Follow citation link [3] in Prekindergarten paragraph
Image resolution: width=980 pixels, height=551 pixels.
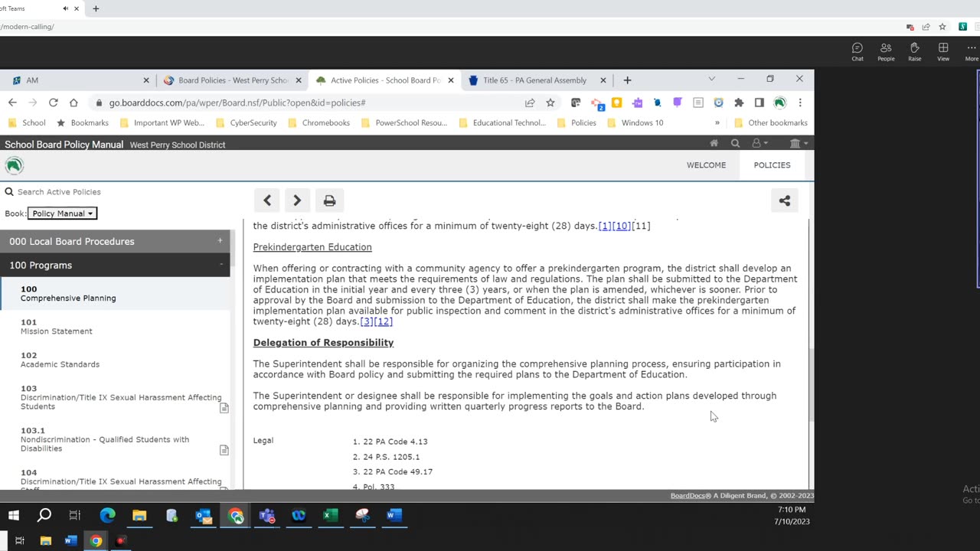(x=367, y=321)
